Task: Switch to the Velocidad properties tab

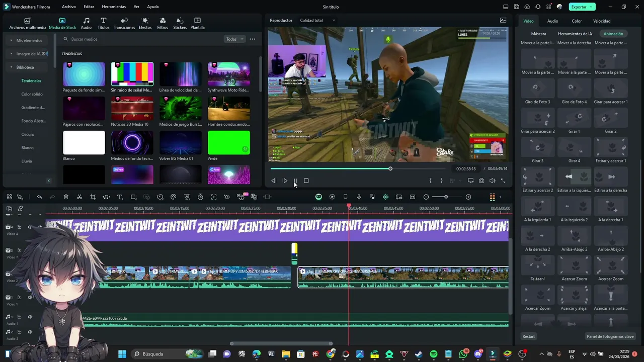Action: coord(602,21)
